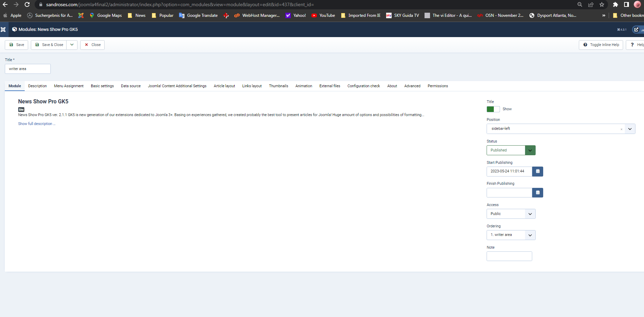Open the Links layout tab
Screen dimensions: 644x317
coord(252,86)
